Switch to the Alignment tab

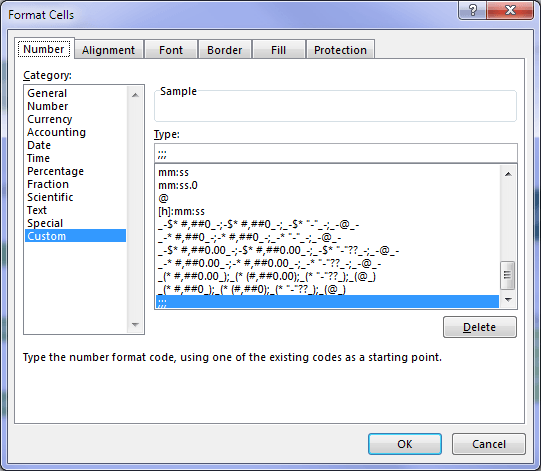[x=108, y=50]
